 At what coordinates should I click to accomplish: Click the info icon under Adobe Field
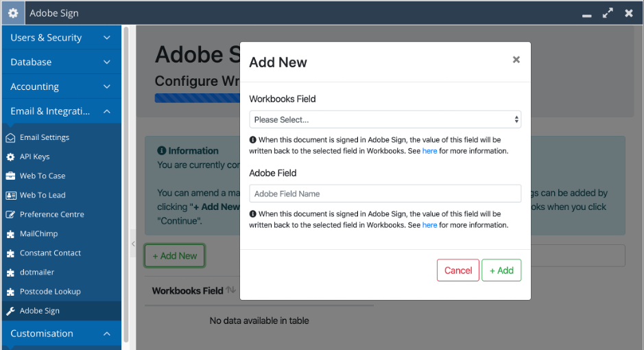point(252,213)
